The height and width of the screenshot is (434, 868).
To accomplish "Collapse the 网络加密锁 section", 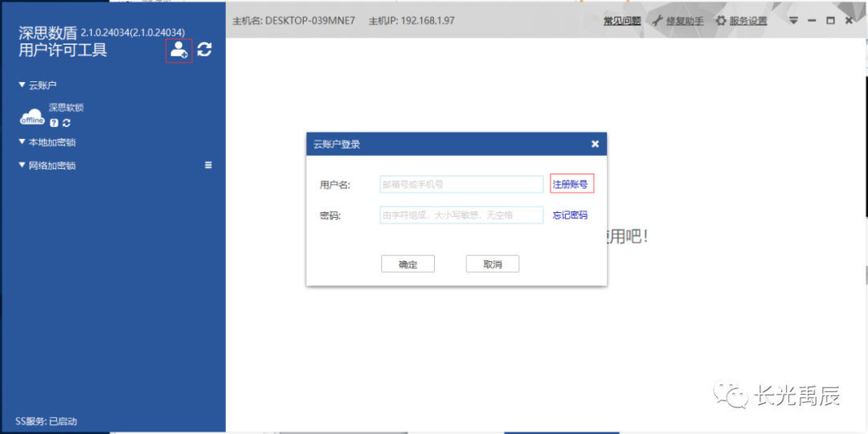I will (x=23, y=166).
